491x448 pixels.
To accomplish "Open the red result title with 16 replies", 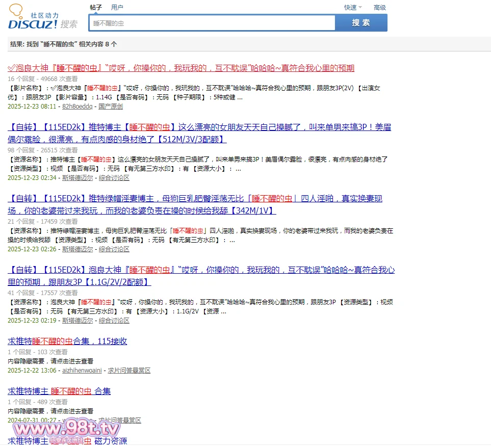I will pyautogui.click(x=181, y=68).
